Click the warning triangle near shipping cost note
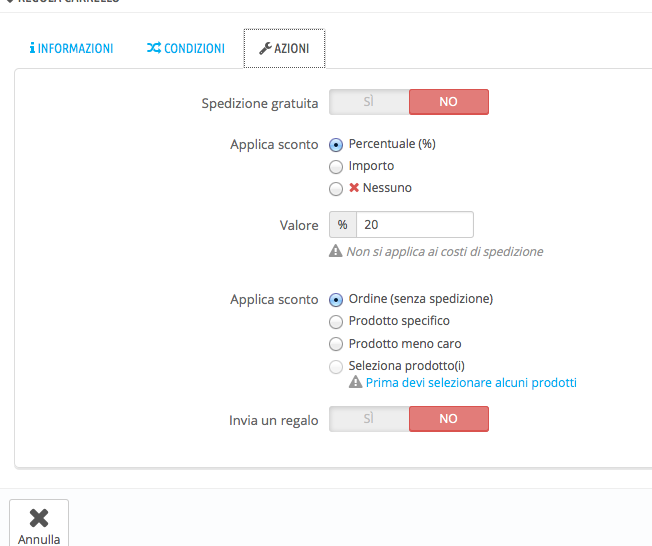The width and height of the screenshot is (652, 546). (336, 251)
